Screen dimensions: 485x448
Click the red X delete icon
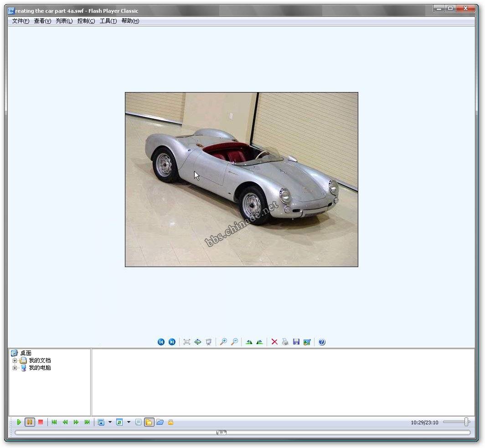[x=274, y=342]
